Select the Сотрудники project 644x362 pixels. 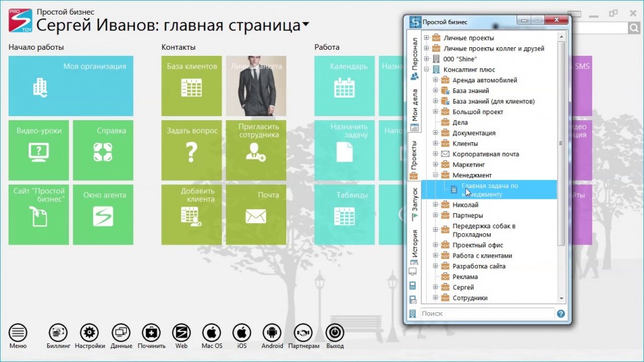[470, 298]
